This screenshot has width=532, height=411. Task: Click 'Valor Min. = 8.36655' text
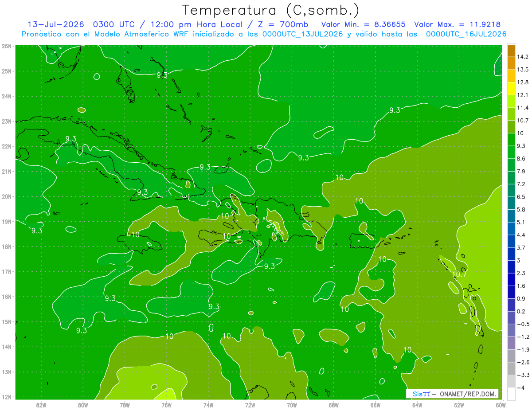coord(364,24)
